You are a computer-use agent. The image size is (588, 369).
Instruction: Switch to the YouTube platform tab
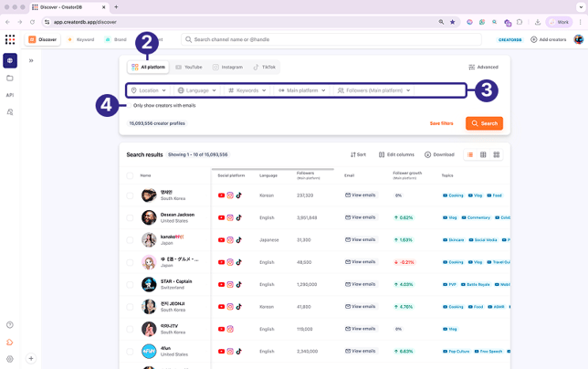pyautogui.click(x=188, y=67)
